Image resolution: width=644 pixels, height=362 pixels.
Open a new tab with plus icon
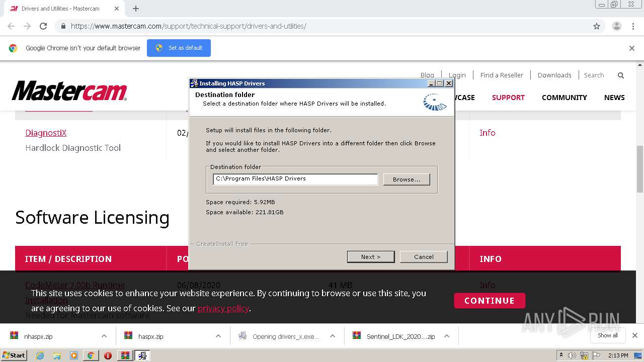pyautogui.click(x=136, y=9)
